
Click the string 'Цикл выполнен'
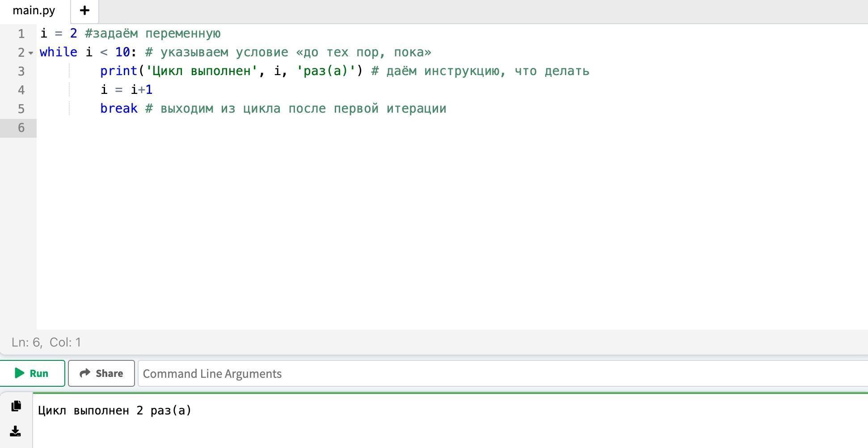point(202,71)
